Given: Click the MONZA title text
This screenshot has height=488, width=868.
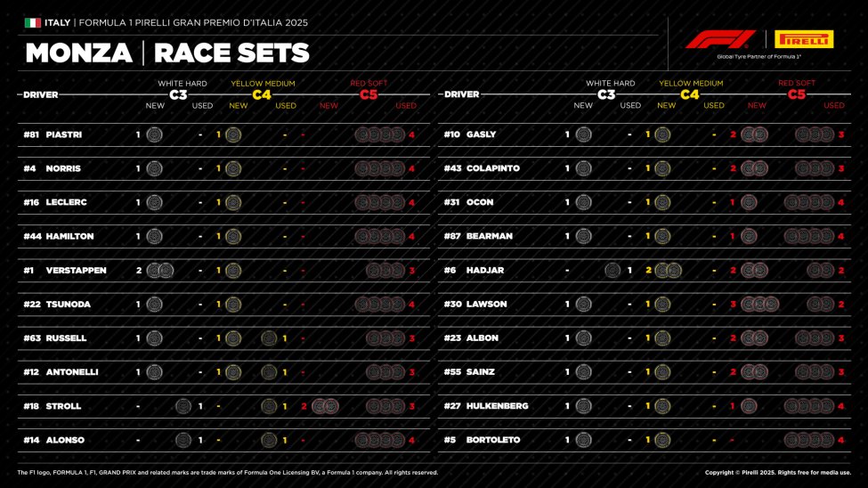Looking at the screenshot, I should 78,53.
